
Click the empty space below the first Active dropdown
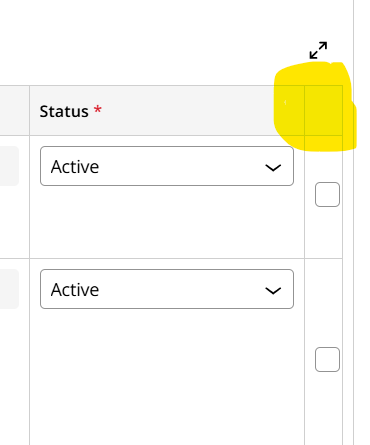point(167,222)
